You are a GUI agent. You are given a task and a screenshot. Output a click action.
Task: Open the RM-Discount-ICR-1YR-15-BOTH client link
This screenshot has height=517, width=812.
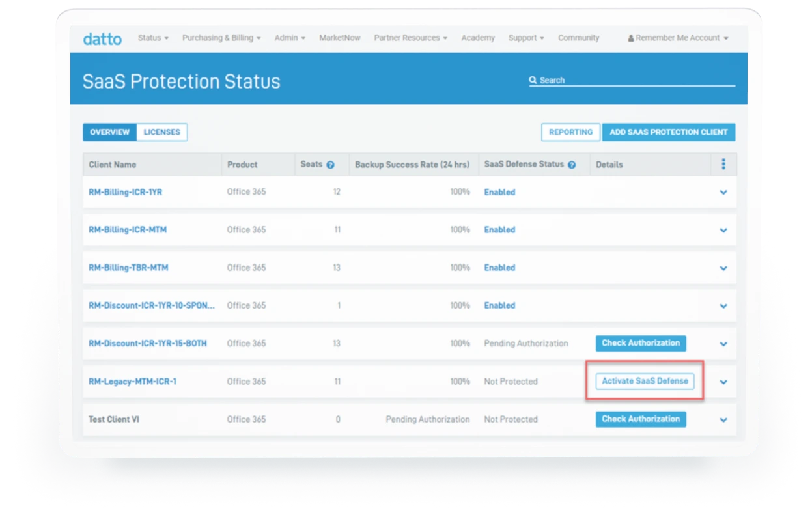pos(148,343)
